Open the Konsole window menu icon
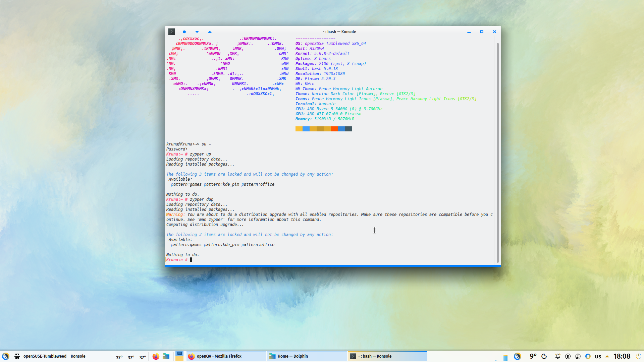 click(x=171, y=32)
